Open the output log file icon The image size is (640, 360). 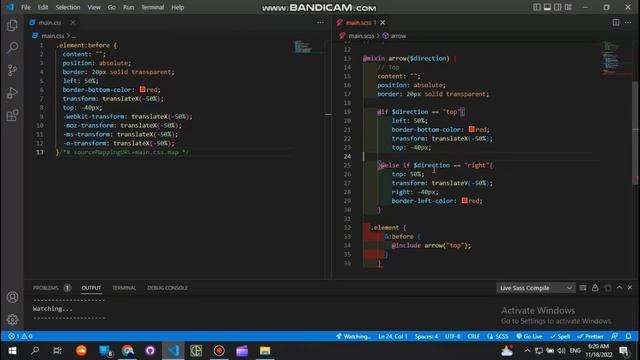608,288
